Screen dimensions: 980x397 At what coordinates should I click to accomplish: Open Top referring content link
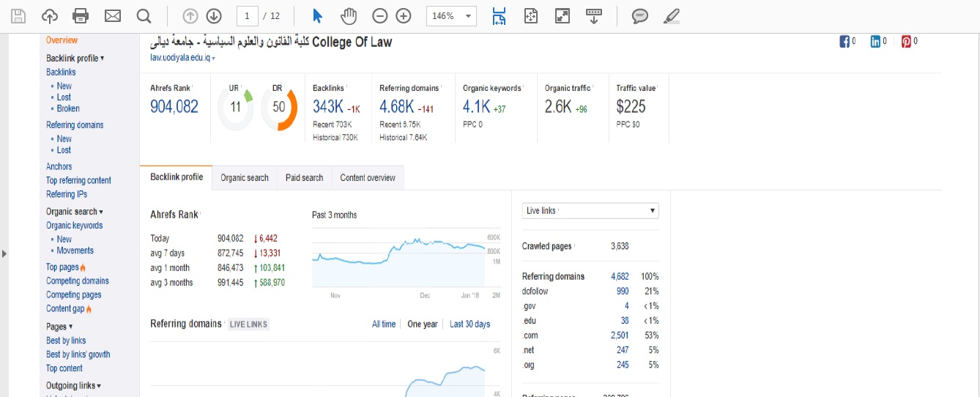pyautogui.click(x=78, y=180)
